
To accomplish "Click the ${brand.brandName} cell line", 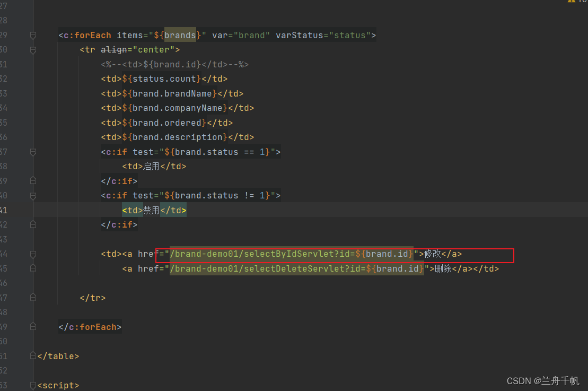I will 172,93.
